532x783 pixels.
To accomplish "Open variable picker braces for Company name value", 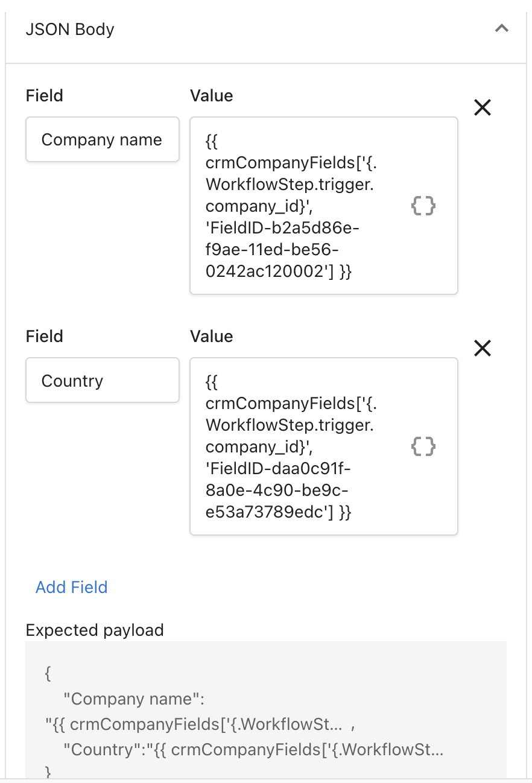I will 423,206.
